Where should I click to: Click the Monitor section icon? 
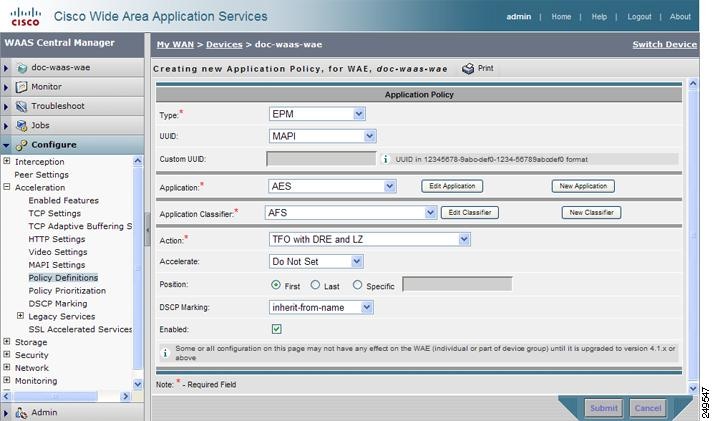(21, 87)
